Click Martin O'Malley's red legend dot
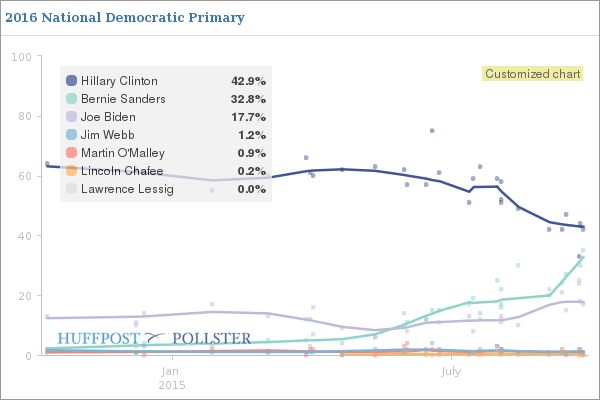 [71, 153]
